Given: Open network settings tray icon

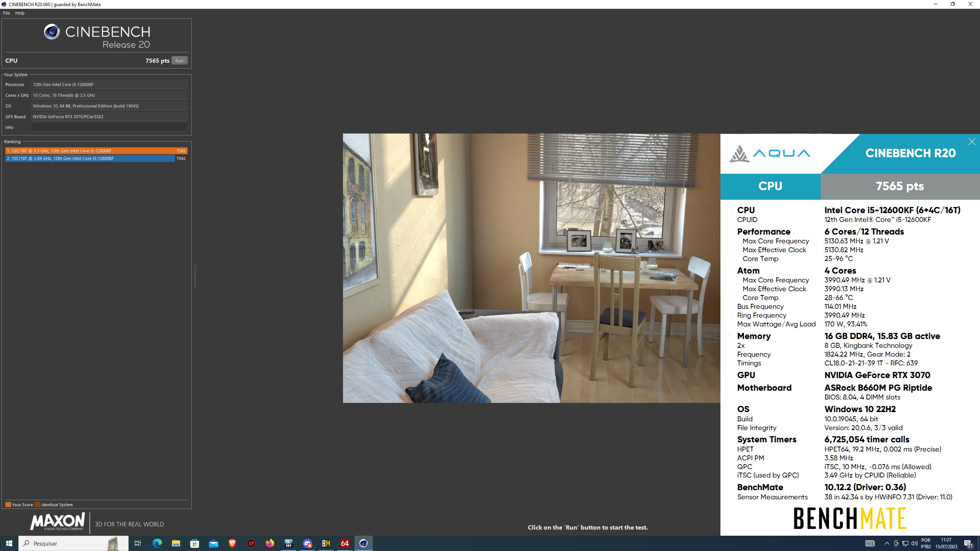Looking at the screenshot, I should [x=905, y=543].
